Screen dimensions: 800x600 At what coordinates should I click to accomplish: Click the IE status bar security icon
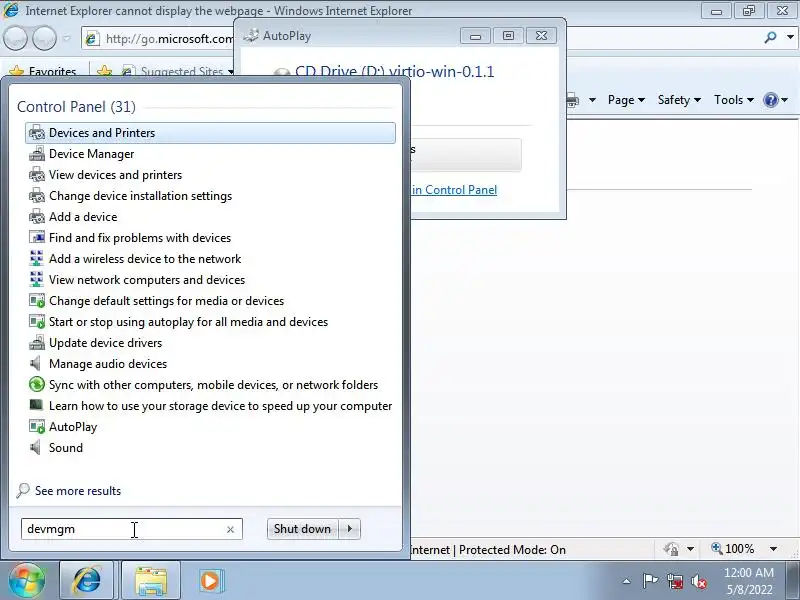click(671, 549)
